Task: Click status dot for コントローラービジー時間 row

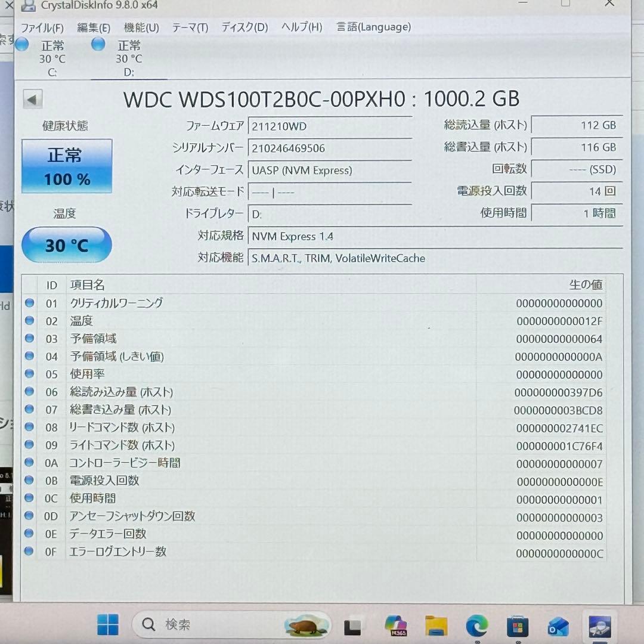Action: (x=29, y=462)
